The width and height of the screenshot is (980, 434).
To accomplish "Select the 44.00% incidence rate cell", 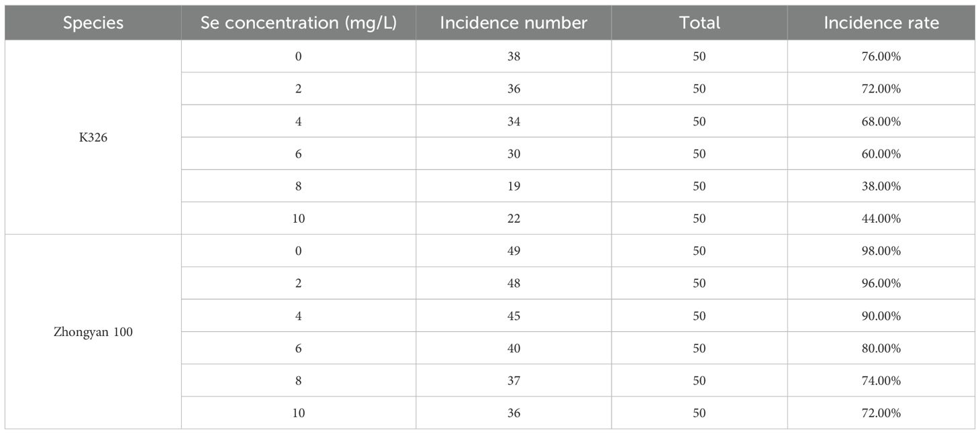I will point(881,219).
